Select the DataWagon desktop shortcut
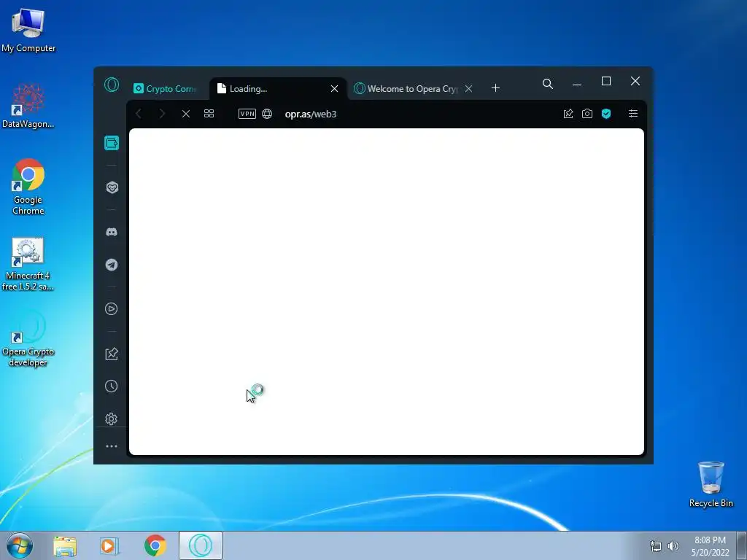747x560 pixels. coord(28,106)
